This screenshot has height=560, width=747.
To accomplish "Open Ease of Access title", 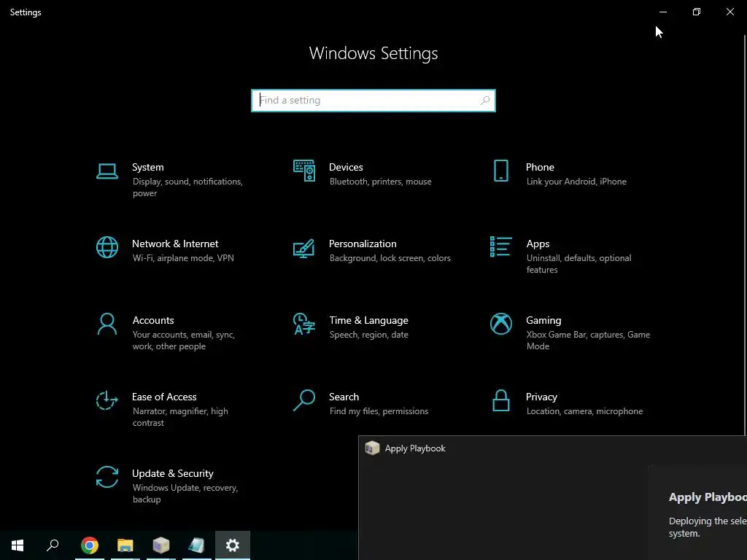I will click(x=164, y=397).
